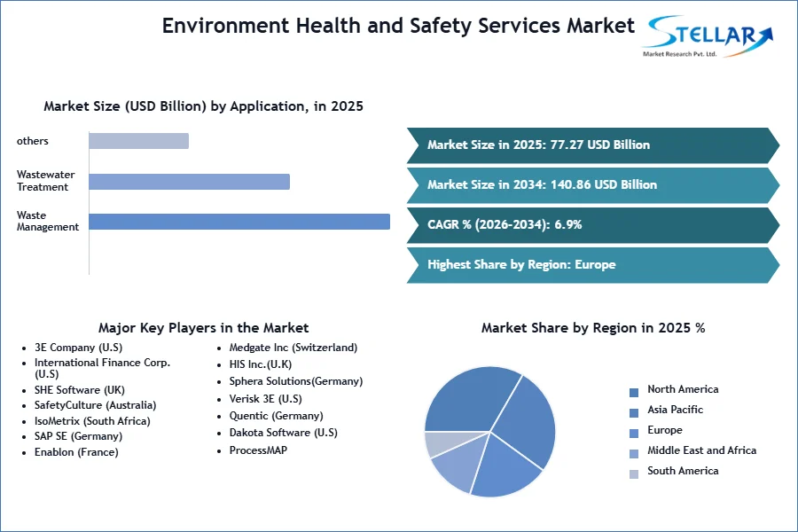Viewport: 798px width, 532px height.
Task: Click 'Market Share by Region in 2025 %' heading
Action: (593, 328)
